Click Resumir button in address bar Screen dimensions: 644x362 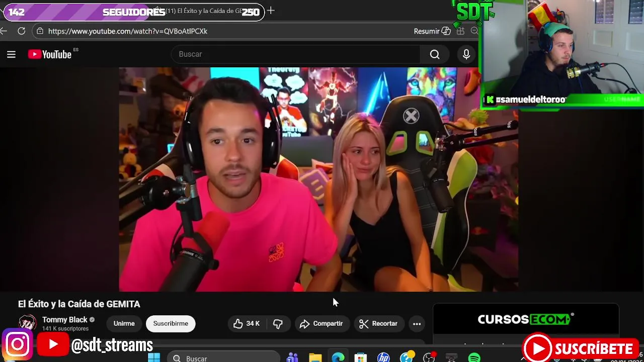[x=432, y=31]
